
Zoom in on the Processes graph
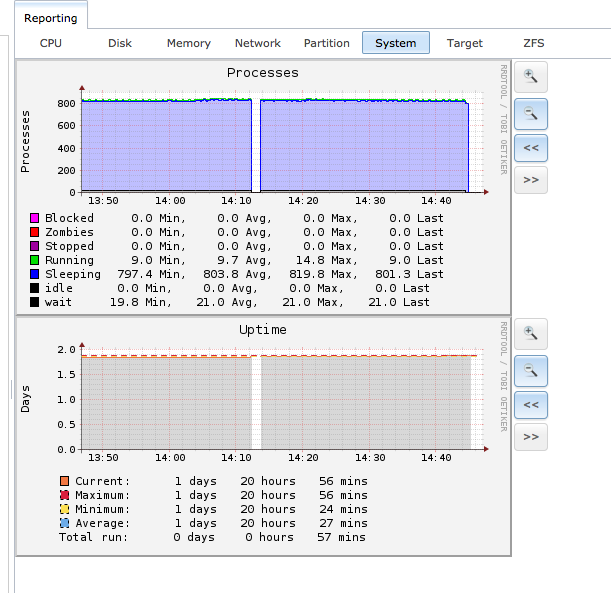pos(531,77)
